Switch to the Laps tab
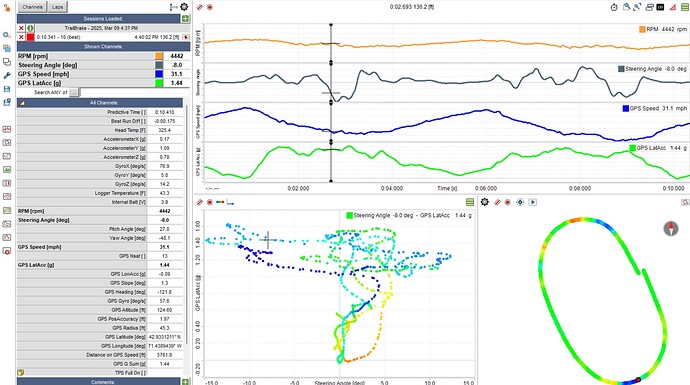 pos(57,7)
